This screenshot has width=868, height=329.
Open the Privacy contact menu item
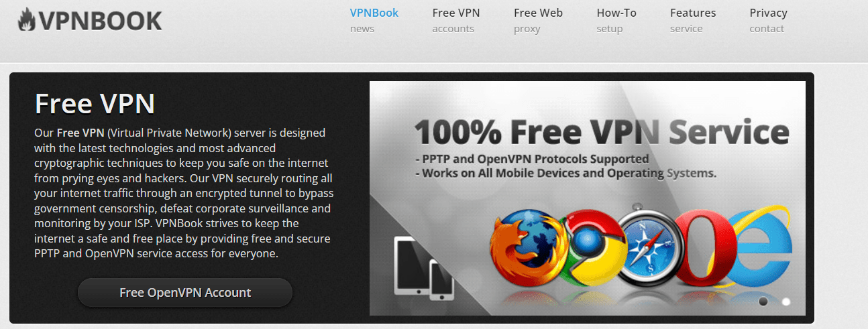(x=769, y=20)
